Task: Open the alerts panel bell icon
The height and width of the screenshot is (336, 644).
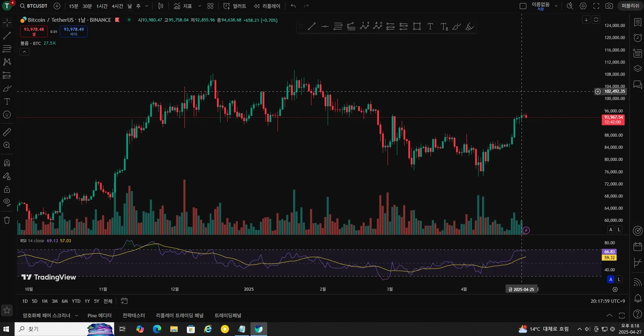Action: pos(637,298)
